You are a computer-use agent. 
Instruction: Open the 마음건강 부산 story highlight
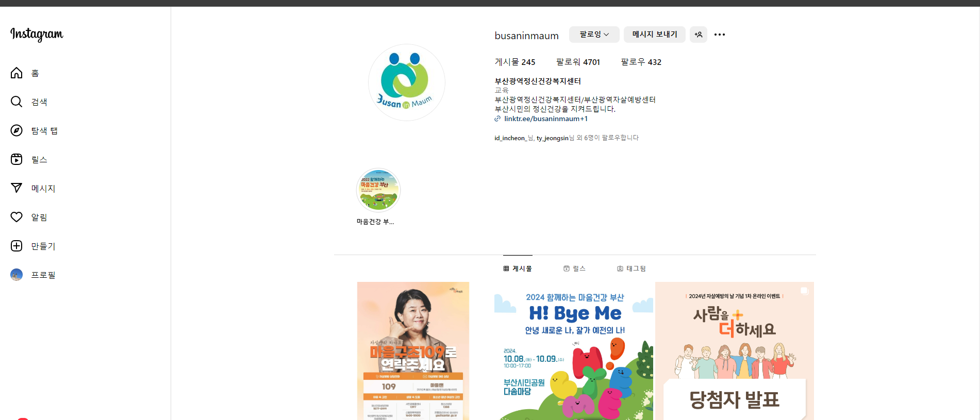[378, 191]
